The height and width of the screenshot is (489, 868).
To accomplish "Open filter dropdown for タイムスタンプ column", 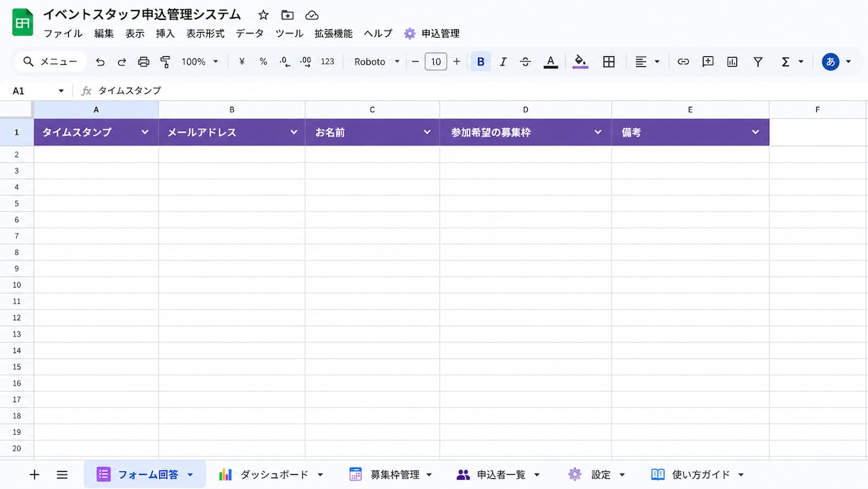I will [145, 132].
